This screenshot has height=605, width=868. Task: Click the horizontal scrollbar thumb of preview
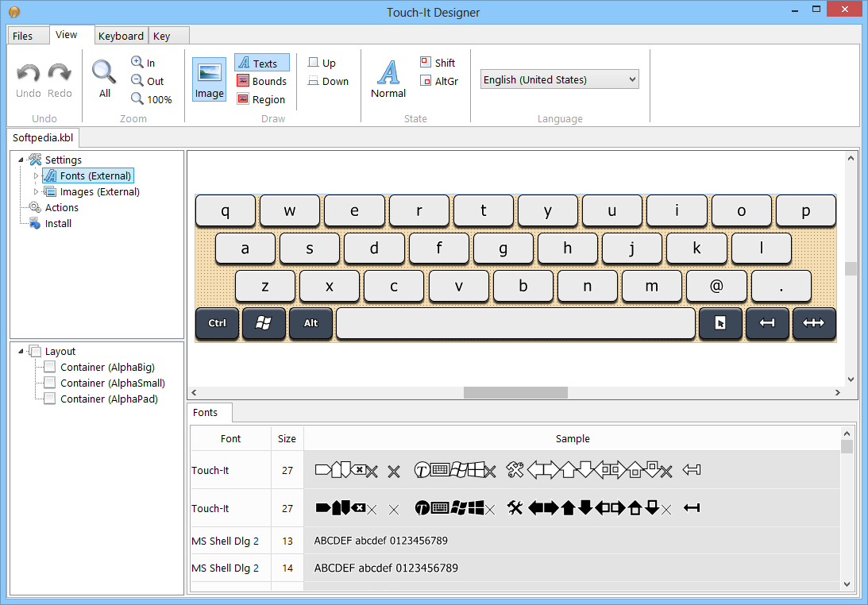pos(515,392)
